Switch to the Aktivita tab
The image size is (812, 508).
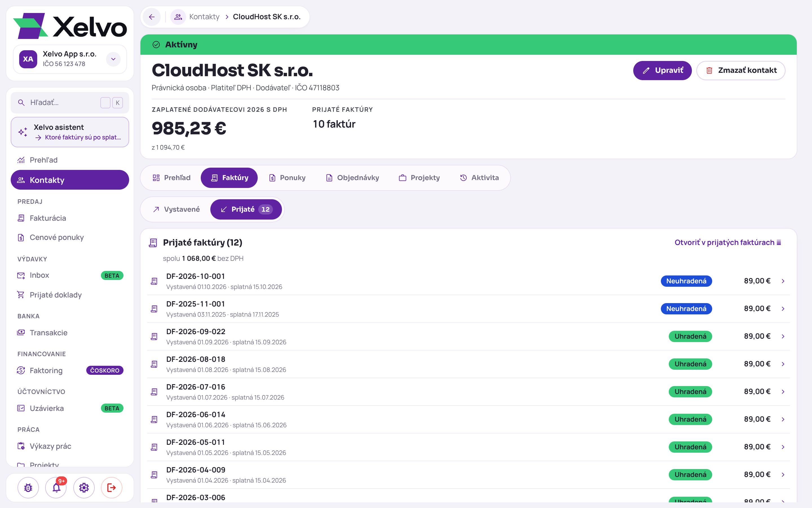479,178
